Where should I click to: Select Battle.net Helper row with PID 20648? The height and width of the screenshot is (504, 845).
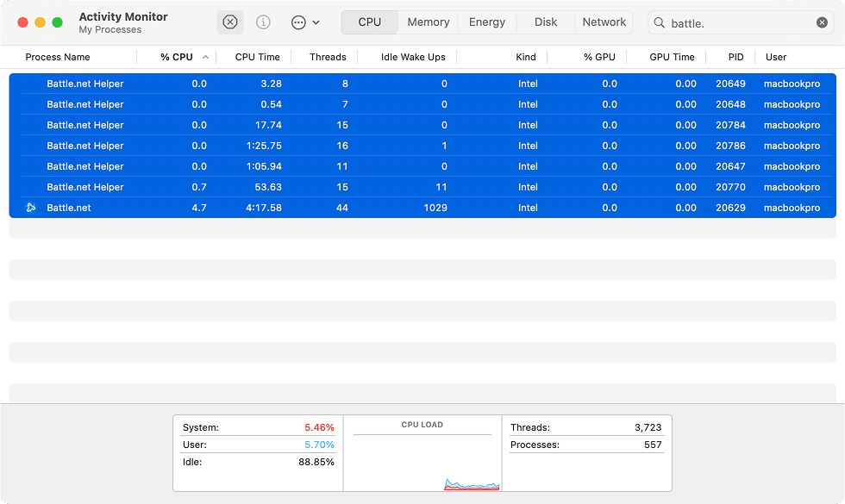click(x=422, y=104)
